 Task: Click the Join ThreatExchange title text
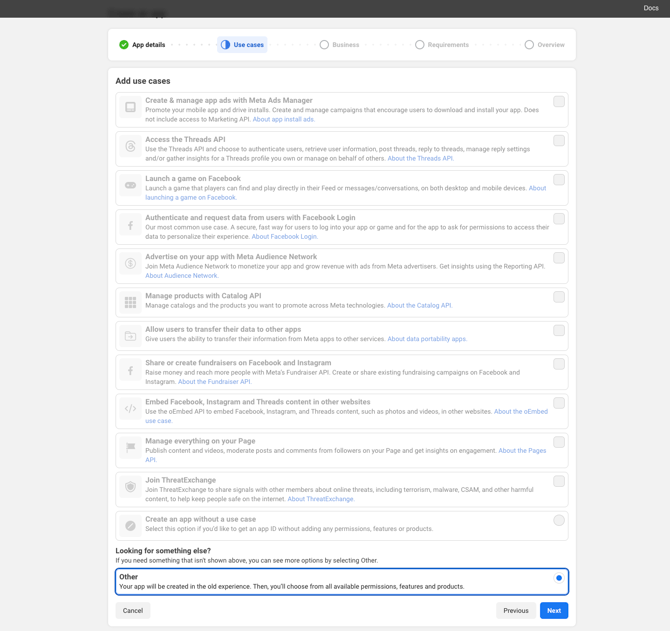point(180,480)
